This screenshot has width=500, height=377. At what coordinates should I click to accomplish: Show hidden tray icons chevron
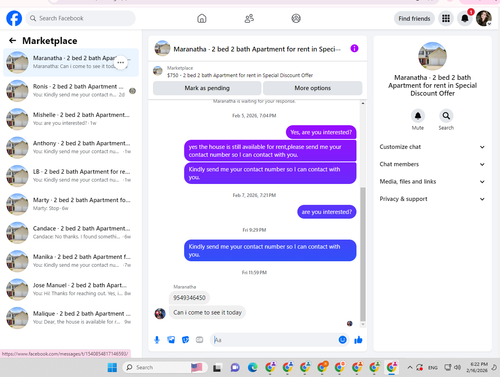coord(410,367)
